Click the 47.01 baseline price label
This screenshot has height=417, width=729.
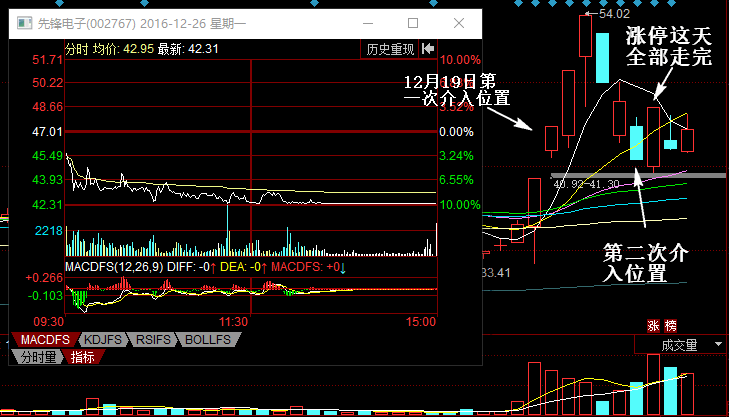(x=48, y=131)
